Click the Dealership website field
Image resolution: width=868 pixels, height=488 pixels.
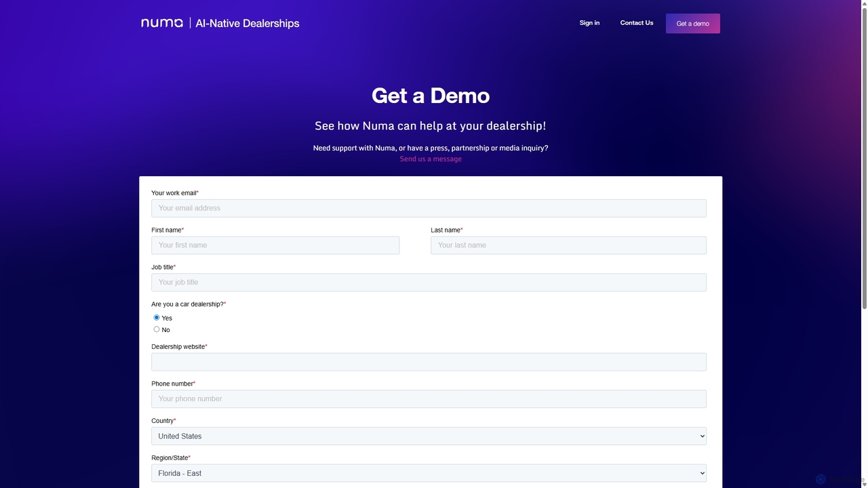429,362
